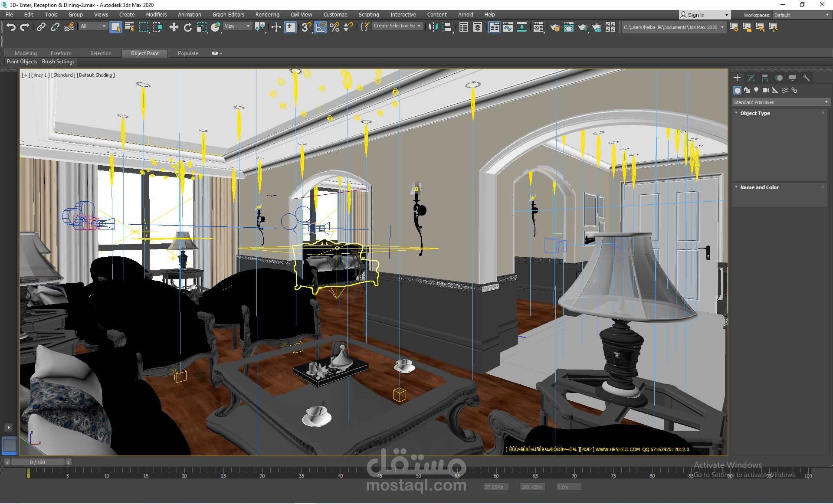Open the Standard Primitives dropdown
Screen dimensions: 833x504
[x=781, y=102]
